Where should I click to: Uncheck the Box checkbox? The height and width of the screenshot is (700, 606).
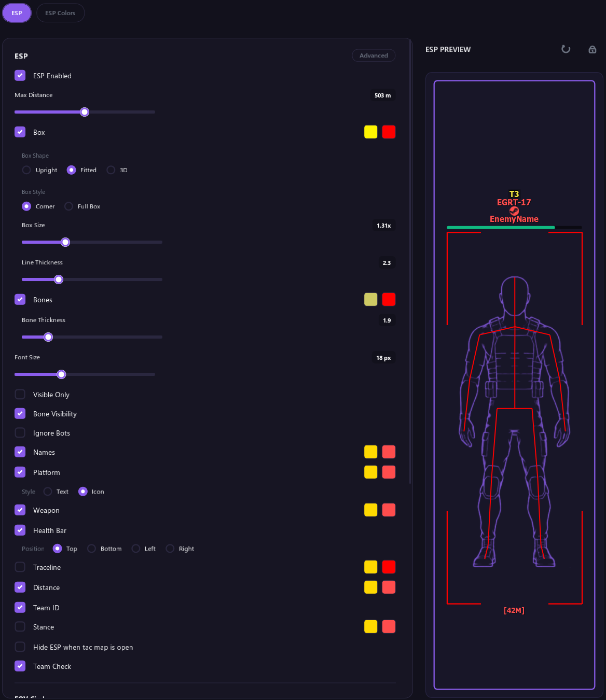20,132
